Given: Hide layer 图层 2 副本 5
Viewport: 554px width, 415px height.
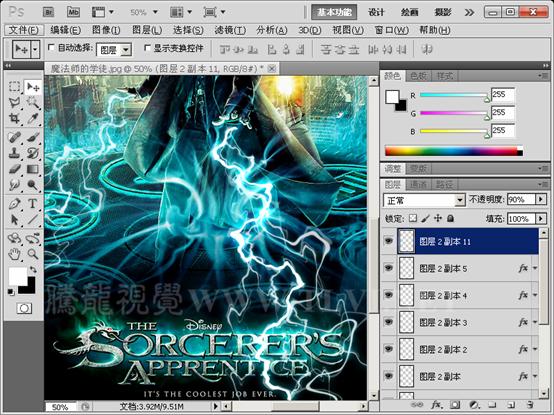Looking at the screenshot, I should (389, 268).
